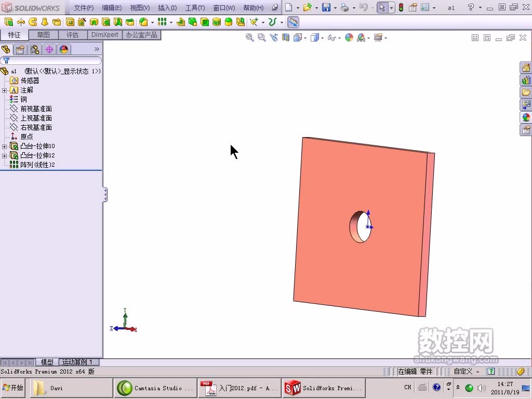Switch to the 草图 ribbon tab

(x=43, y=35)
